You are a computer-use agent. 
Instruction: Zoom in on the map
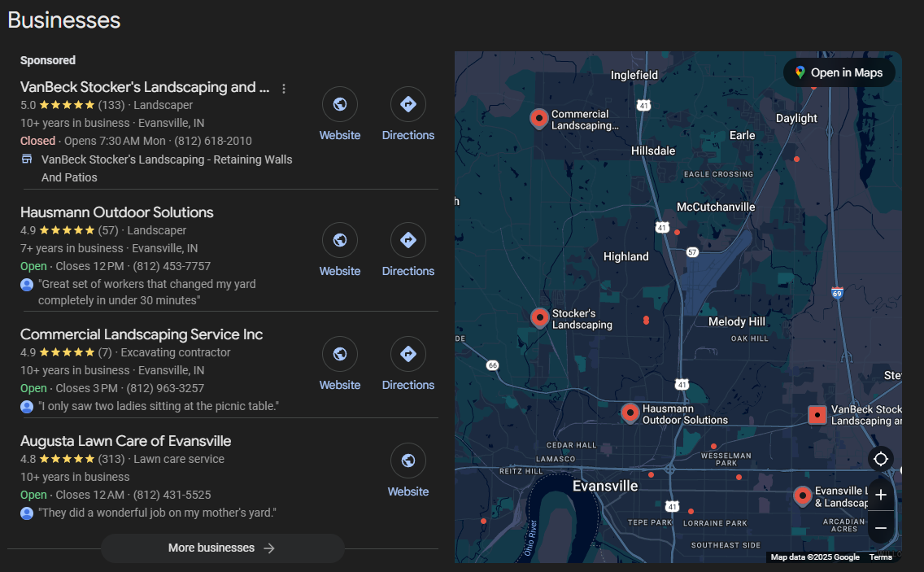(x=881, y=495)
